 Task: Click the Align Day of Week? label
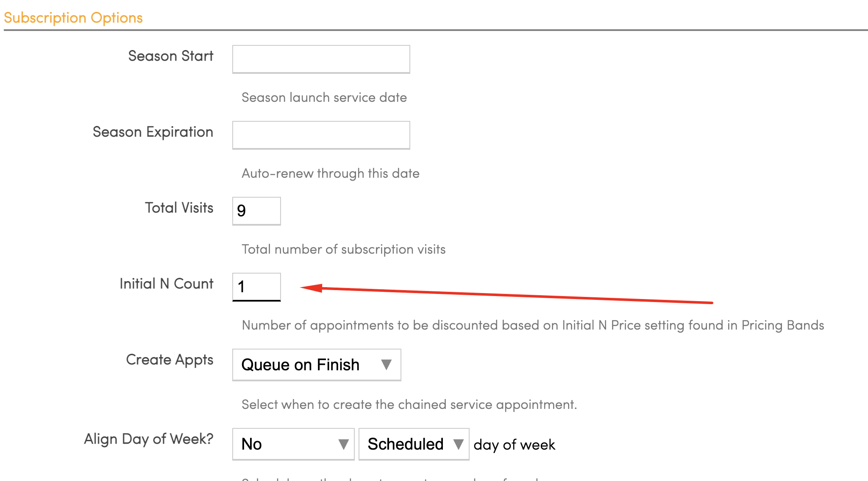148,439
